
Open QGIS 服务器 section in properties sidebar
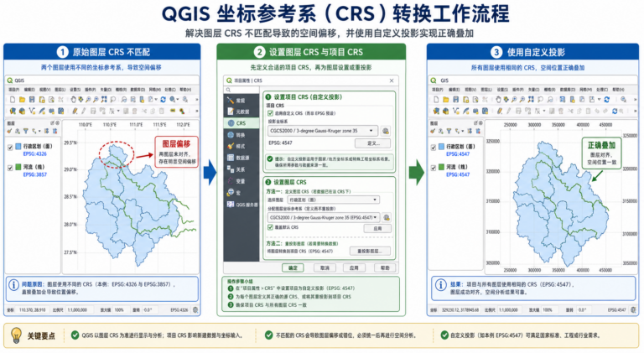click(242, 205)
